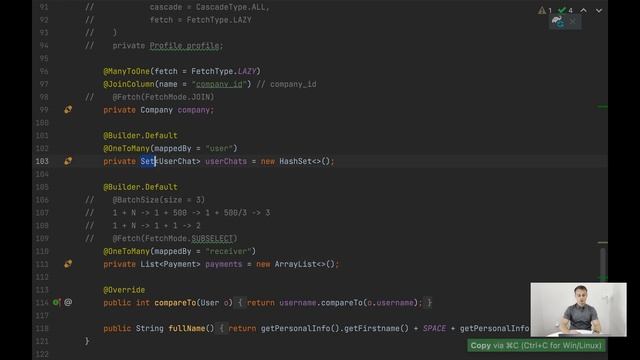Viewport: 640px width, 360px height.
Task: Click the Copy via ⌘C shortcut hint banner
Action: [x=536, y=346]
